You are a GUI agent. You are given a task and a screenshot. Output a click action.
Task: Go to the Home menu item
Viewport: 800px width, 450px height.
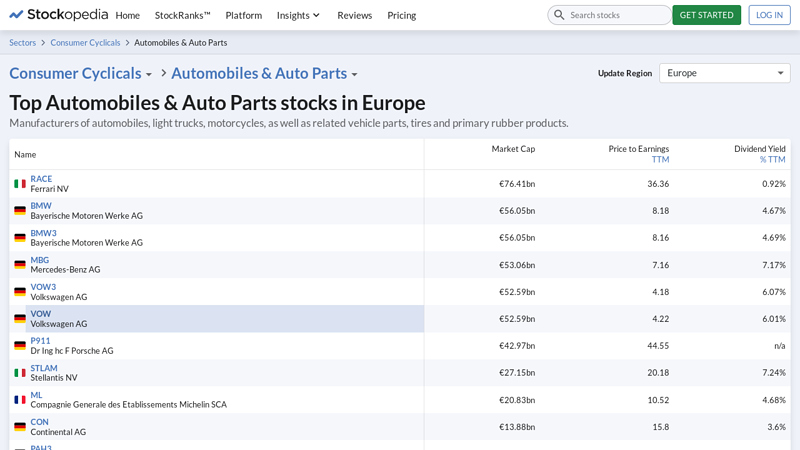pos(128,15)
